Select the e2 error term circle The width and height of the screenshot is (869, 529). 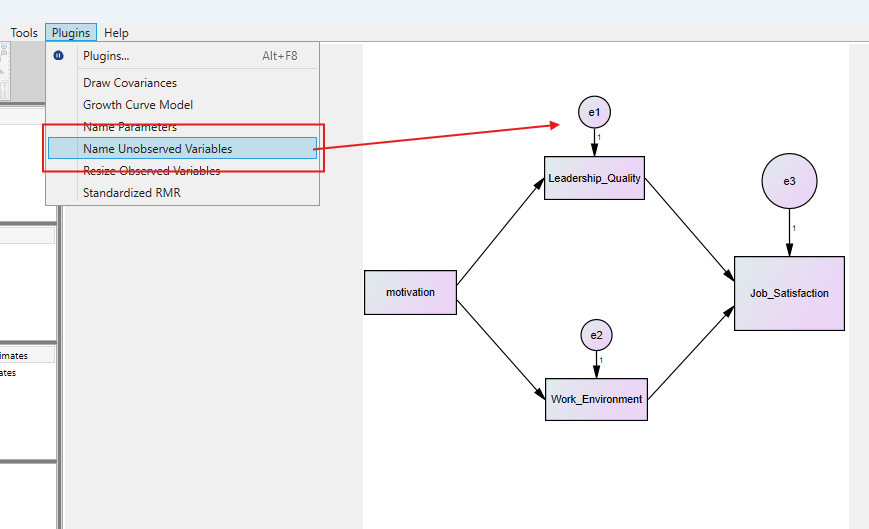596,335
